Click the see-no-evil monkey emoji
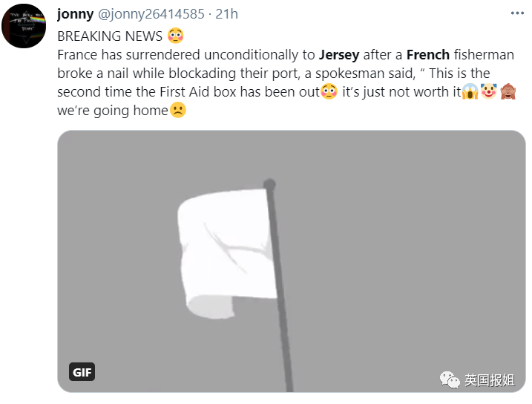 (x=508, y=92)
